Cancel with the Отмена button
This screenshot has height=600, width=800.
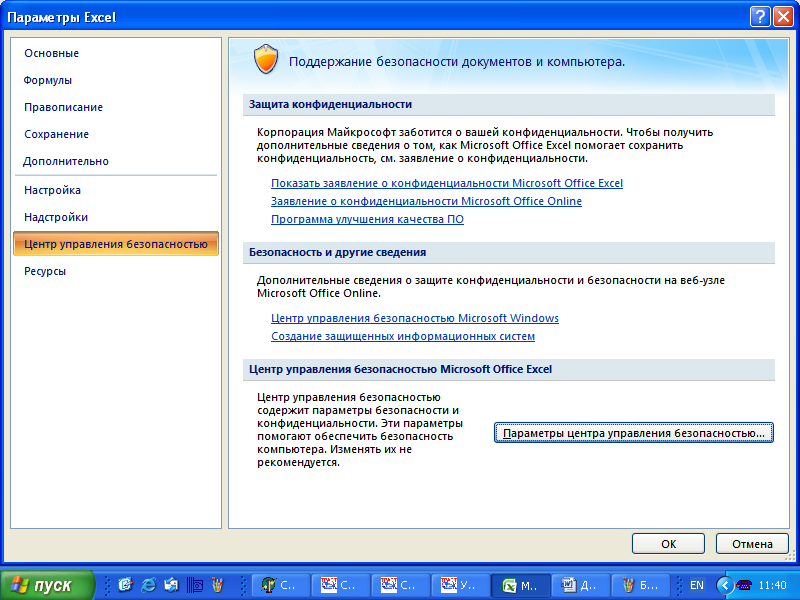pos(752,544)
